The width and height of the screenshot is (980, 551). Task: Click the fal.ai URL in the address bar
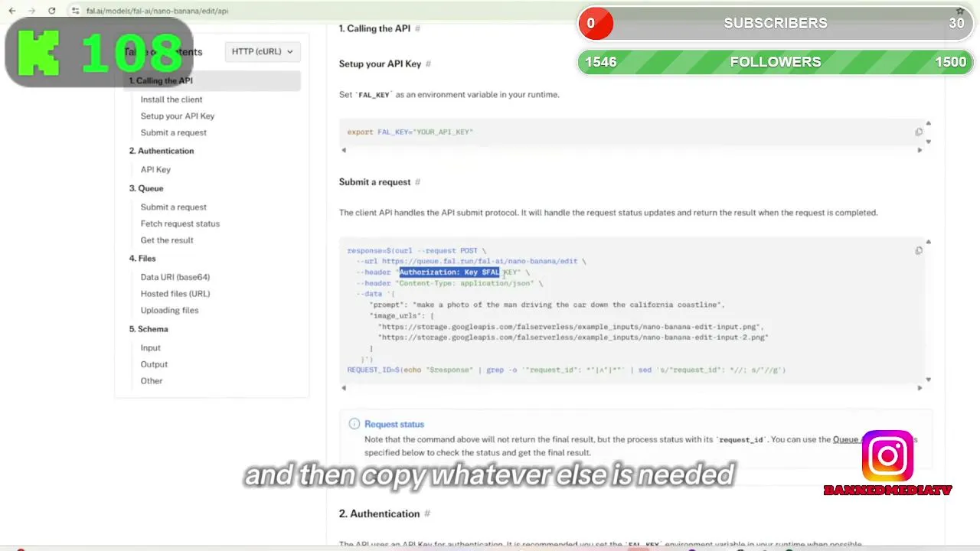[x=157, y=11]
